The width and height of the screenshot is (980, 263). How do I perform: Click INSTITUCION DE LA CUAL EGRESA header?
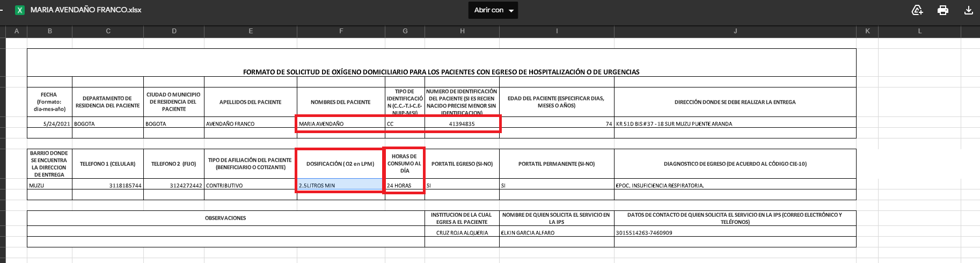click(462, 218)
